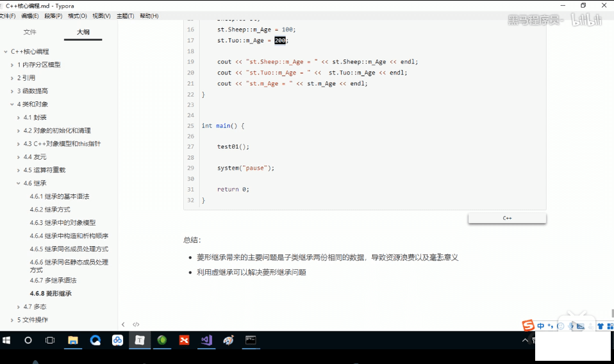Open the paint palette app on the taskbar
Viewport: 614px width, 364px height.
click(228, 340)
